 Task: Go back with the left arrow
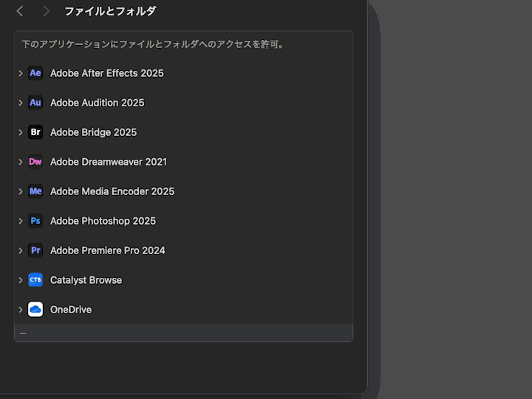click(20, 11)
